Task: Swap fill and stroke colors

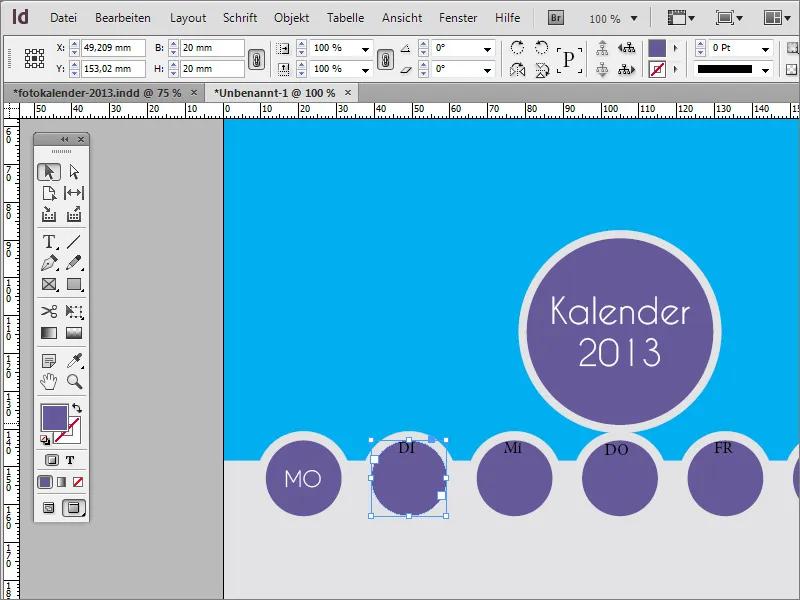Action: click(77, 408)
